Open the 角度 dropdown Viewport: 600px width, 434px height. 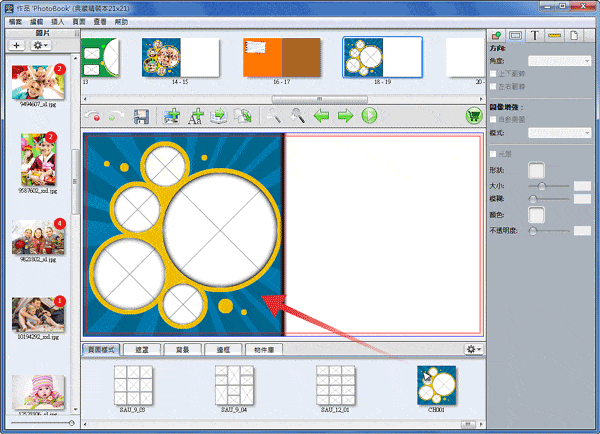(559, 60)
